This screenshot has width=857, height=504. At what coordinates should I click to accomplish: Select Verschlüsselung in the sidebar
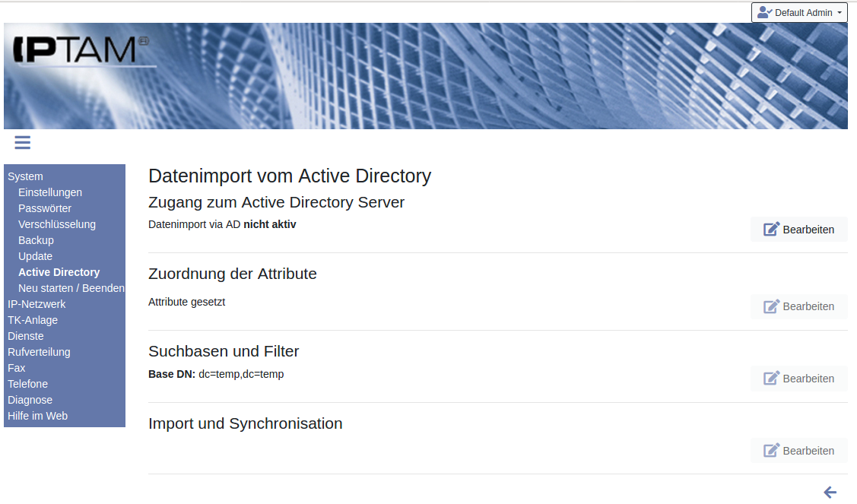57,224
